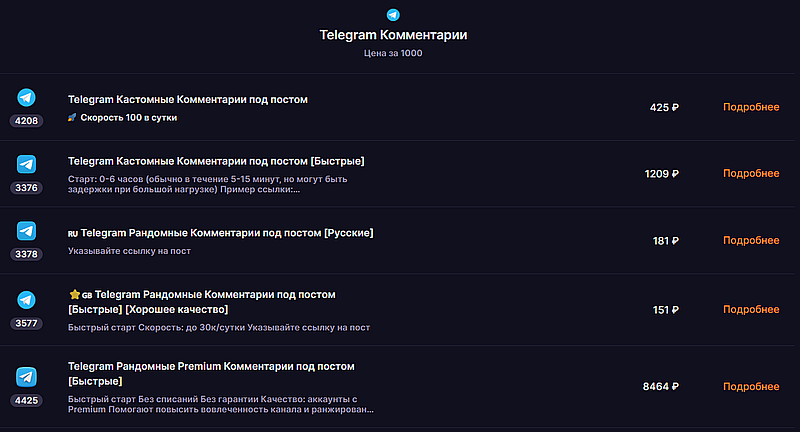Image resolution: width=800 pixels, height=432 pixels.
Task: Click the description Указывайте ссылку на пост in the [Русские] row
Action: pos(129,251)
